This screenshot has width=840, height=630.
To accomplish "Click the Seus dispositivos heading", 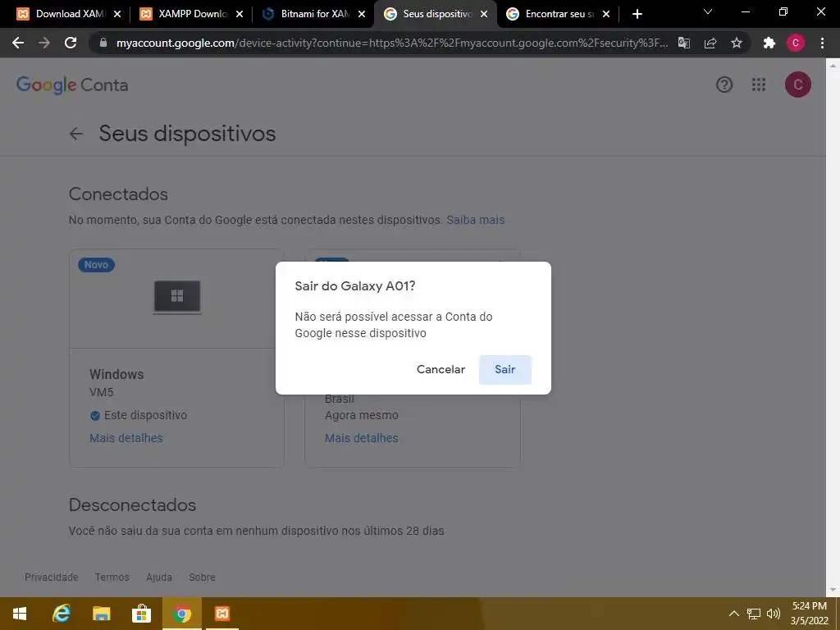I will point(187,134).
